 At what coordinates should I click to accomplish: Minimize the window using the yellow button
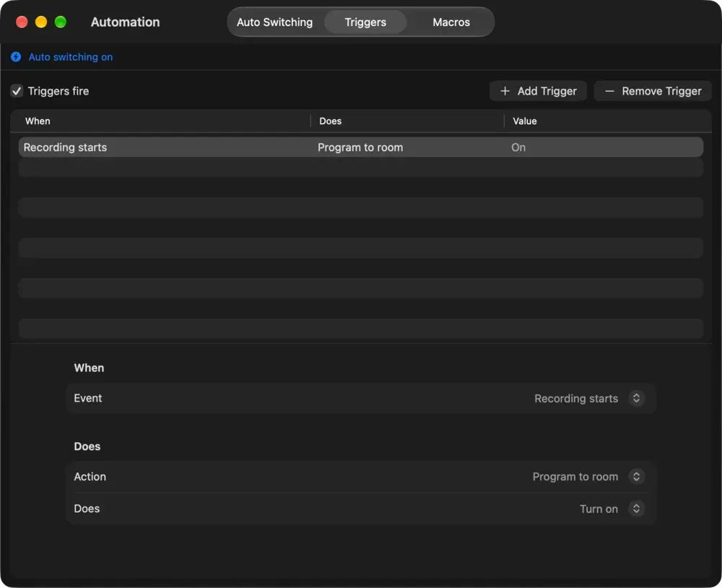click(x=41, y=22)
